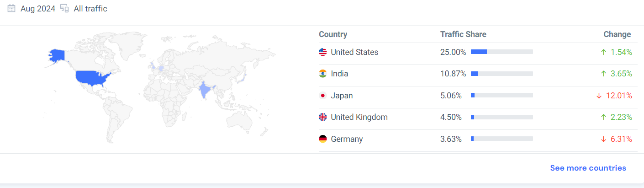Sort by the Country column header
Image resolution: width=644 pixels, height=188 pixels.
(x=333, y=34)
